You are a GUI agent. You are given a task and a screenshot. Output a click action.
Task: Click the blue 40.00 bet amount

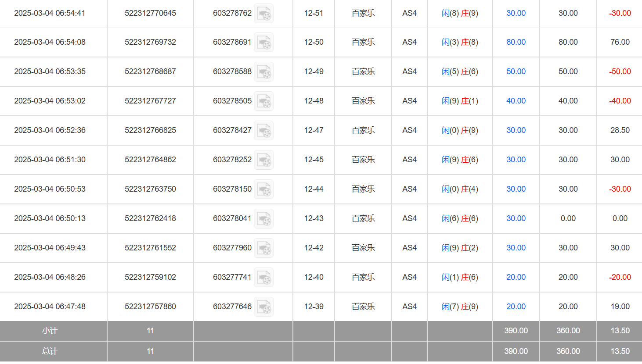point(516,101)
